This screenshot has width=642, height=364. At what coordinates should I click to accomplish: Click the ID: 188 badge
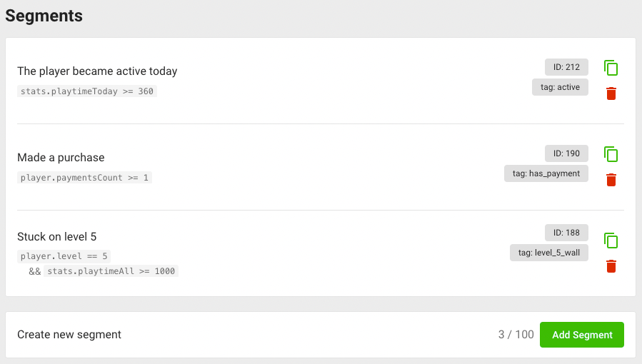click(x=566, y=233)
